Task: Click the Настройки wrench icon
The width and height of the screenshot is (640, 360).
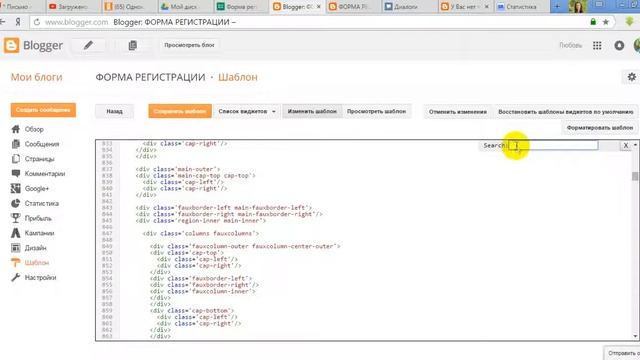Action: 16,278
